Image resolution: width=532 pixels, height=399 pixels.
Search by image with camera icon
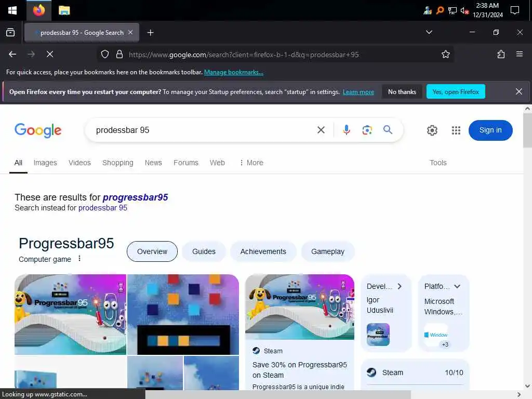coord(367,130)
